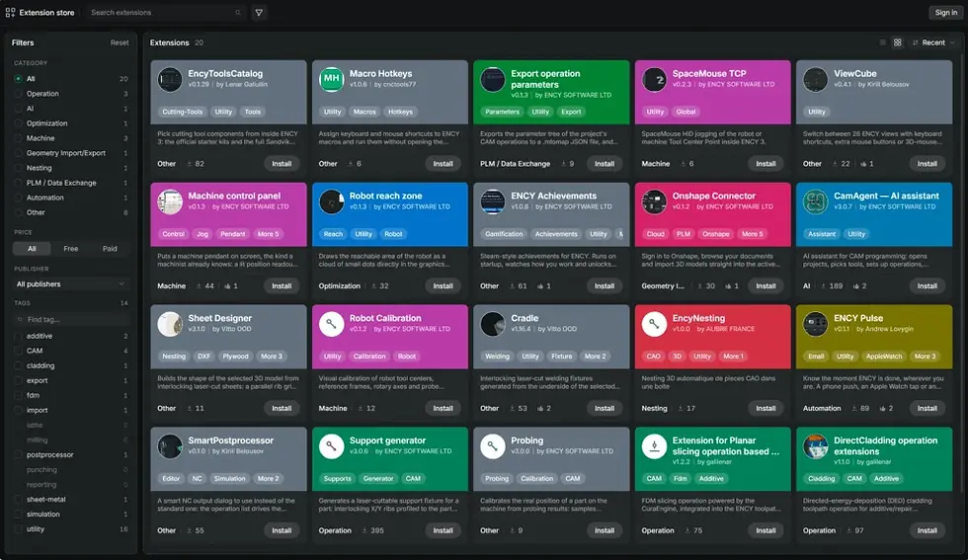Select the Free price tab
This screenshot has width=968, height=560.
coord(71,249)
